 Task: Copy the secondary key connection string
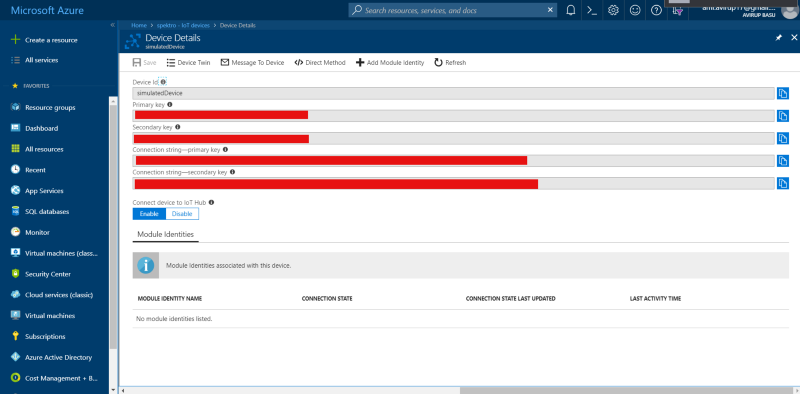coord(783,183)
